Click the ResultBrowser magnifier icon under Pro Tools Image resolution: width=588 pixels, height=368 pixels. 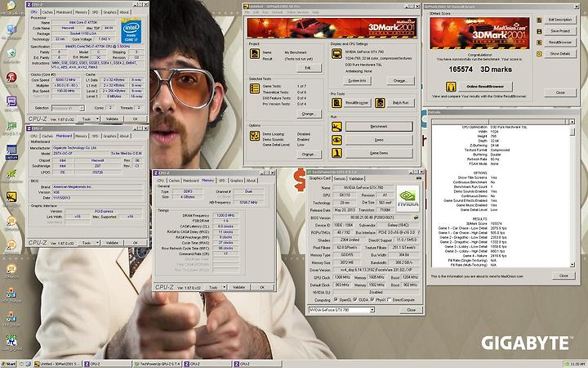coord(336,102)
